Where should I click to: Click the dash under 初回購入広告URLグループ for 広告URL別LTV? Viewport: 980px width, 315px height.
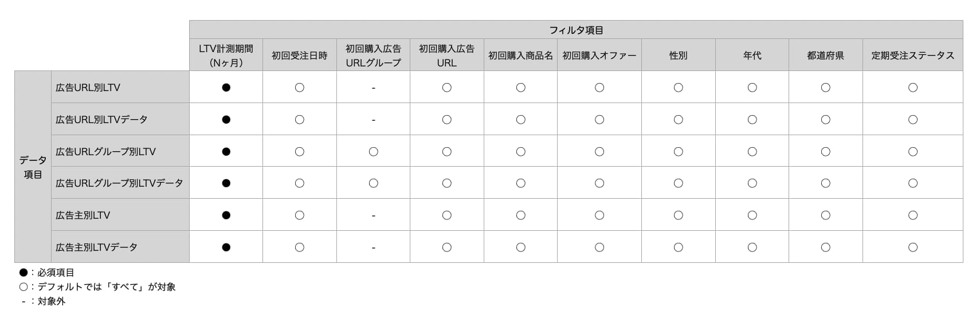coord(373,88)
